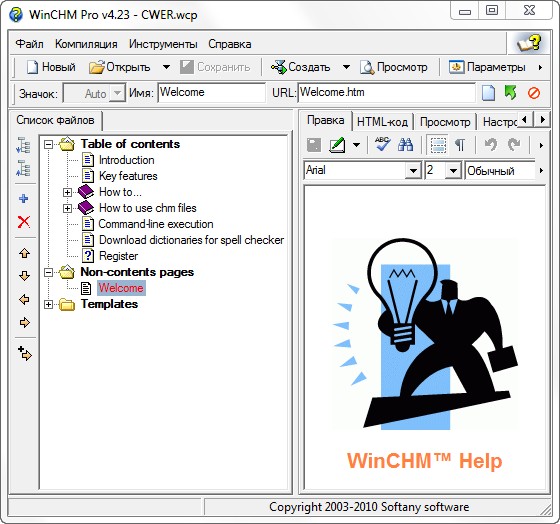560x524 pixels.
Task: Switch to the Настройки tab
Action: [499, 122]
